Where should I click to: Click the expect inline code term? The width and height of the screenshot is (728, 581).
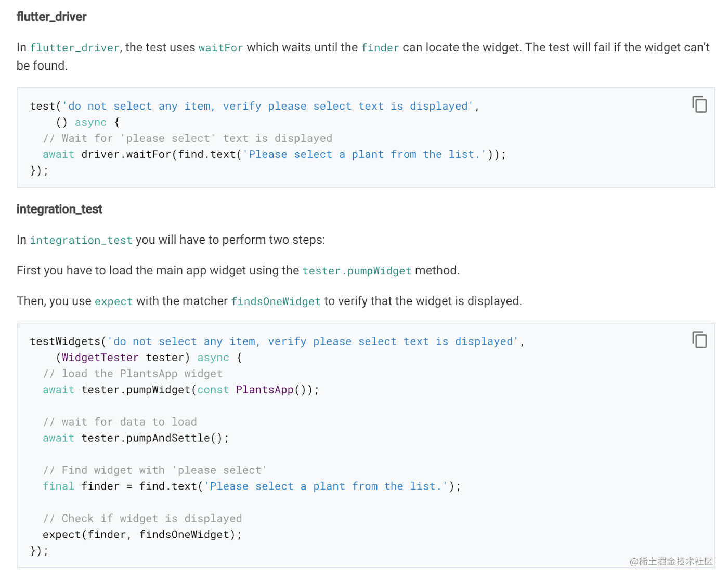113,301
